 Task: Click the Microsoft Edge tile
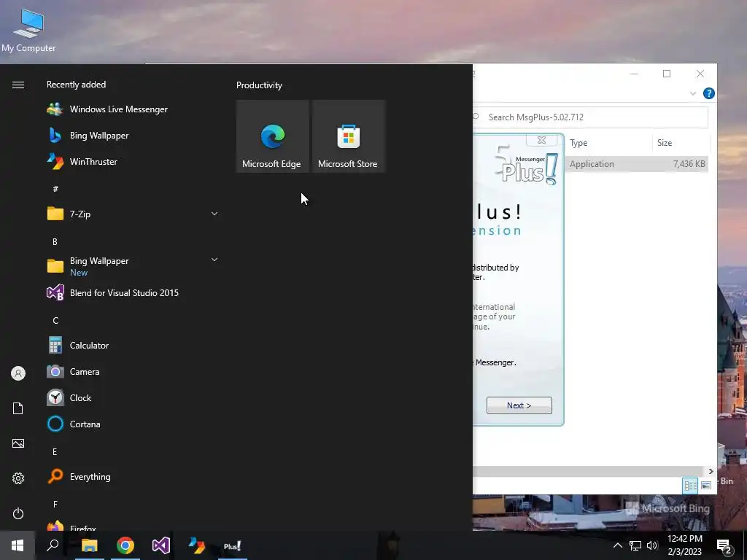pyautogui.click(x=273, y=136)
